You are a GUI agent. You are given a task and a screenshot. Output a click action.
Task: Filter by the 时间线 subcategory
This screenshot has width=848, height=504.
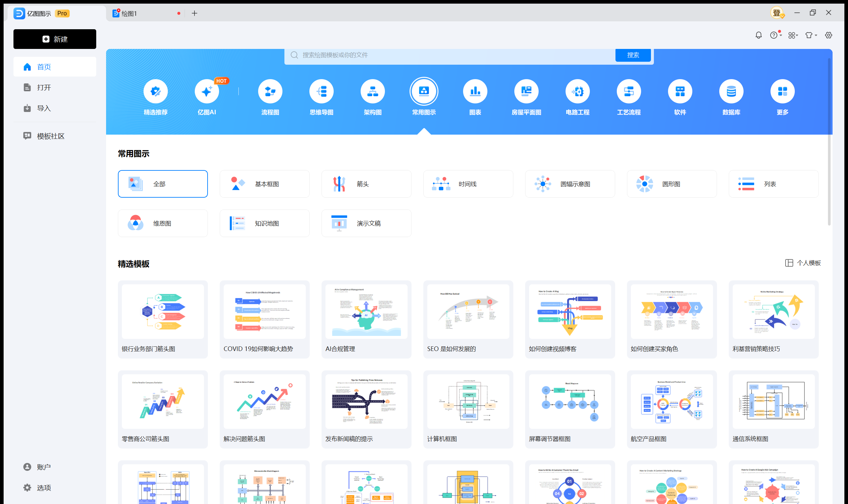(x=468, y=184)
